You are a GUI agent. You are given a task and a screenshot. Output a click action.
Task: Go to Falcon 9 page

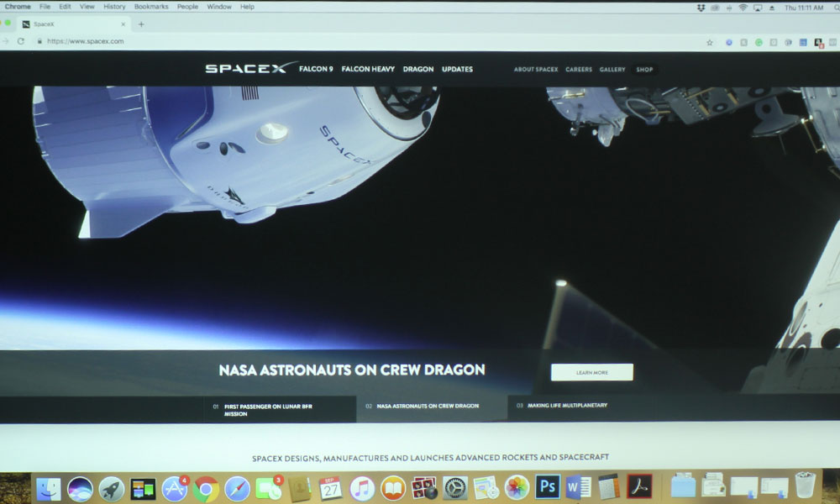click(x=316, y=69)
